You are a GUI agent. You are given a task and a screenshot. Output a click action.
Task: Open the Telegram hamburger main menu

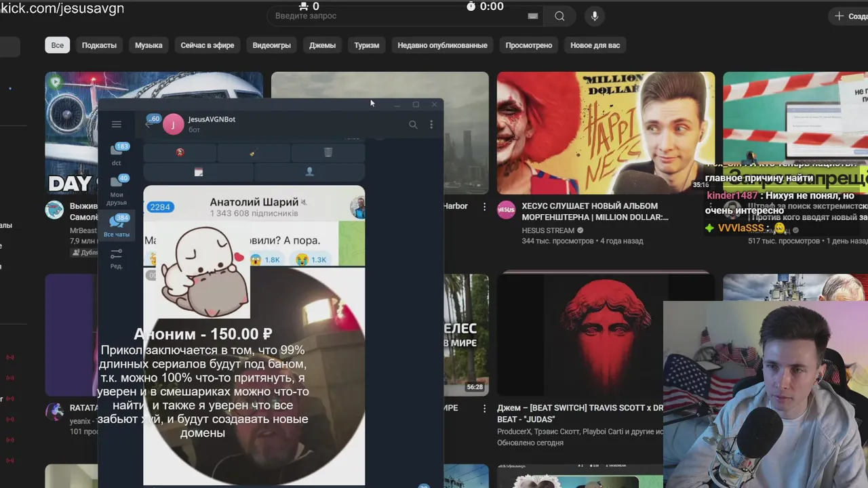coord(117,124)
